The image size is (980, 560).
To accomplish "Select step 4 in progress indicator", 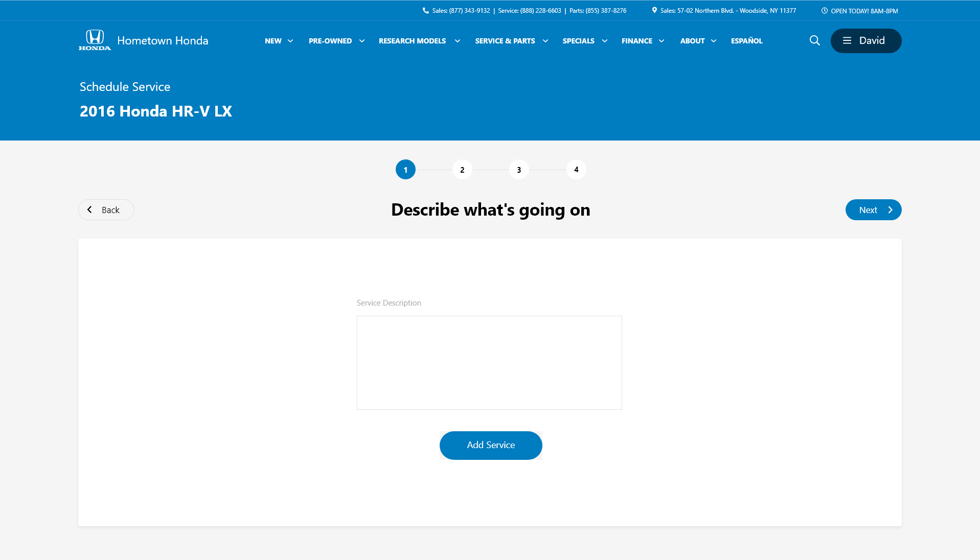I will coord(576,170).
